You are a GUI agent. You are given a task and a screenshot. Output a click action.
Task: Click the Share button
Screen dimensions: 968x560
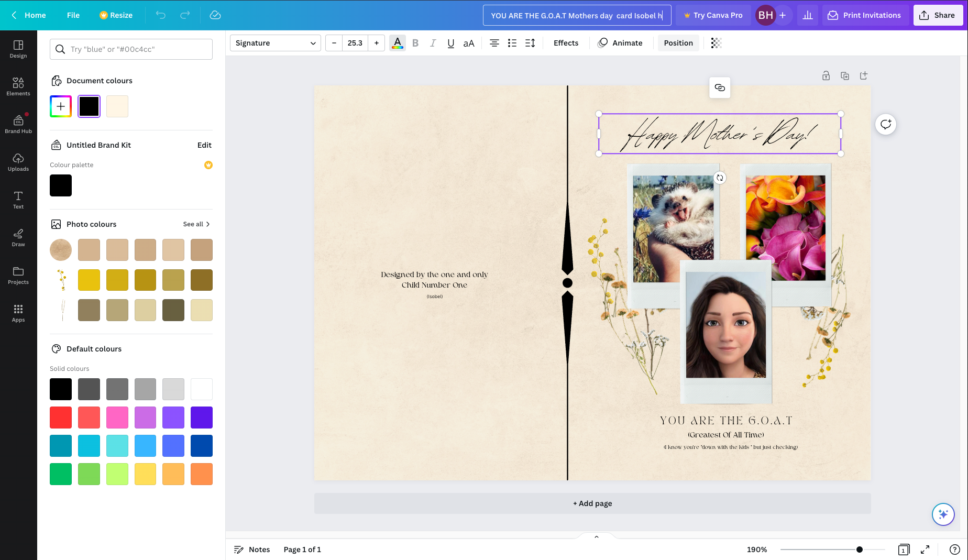(x=938, y=15)
